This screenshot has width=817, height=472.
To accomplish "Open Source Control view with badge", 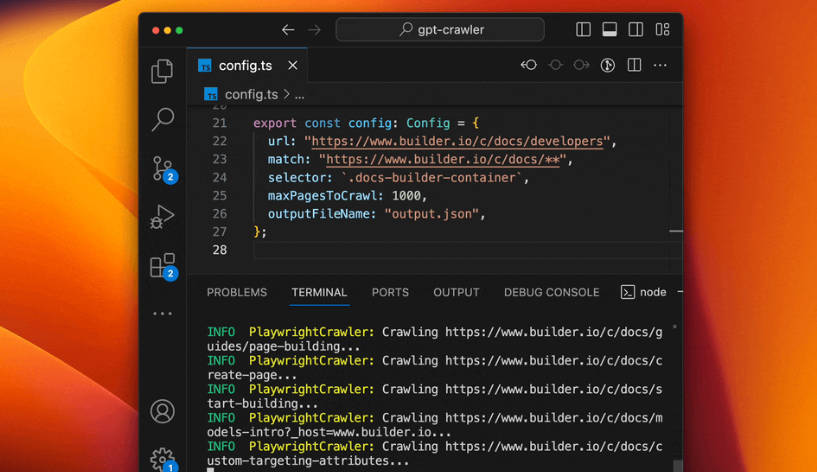I will pyautogui.click(x=162, y=168).
